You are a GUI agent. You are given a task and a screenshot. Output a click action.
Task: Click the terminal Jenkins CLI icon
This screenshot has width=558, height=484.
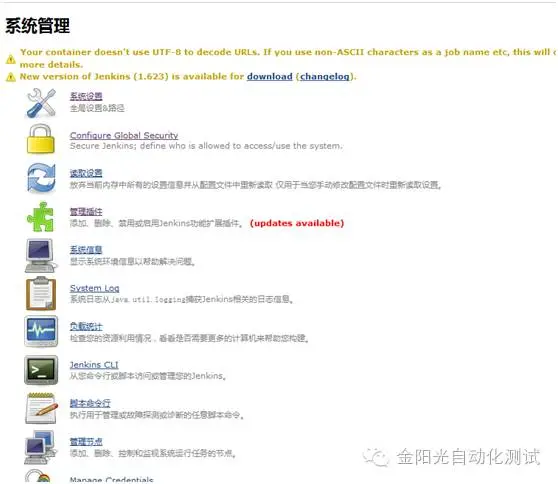[x=41, y=370]
